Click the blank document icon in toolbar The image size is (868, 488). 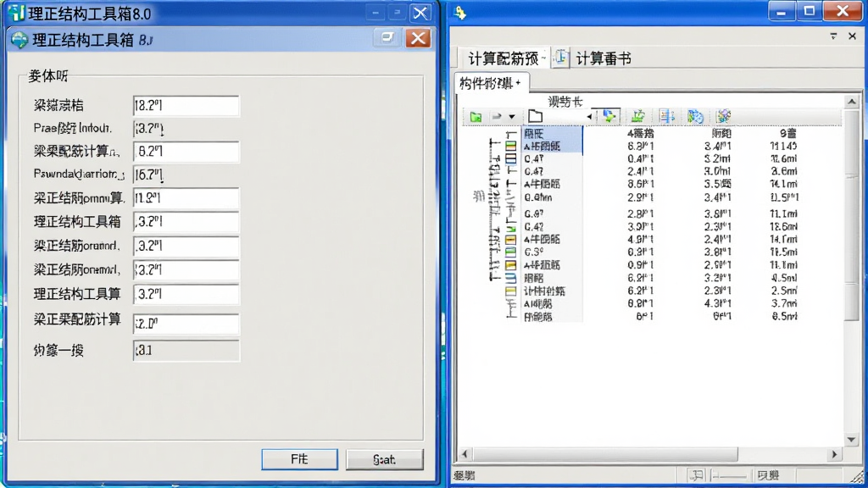pos(535,116)
